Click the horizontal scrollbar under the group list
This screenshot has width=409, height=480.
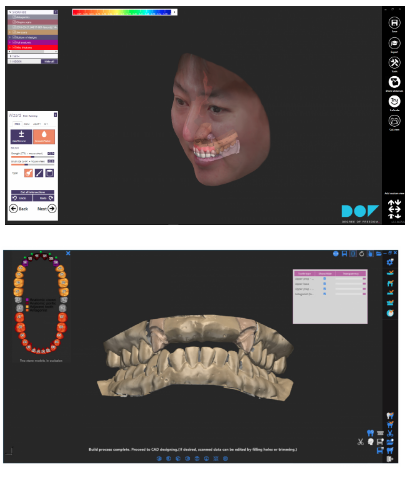33,52
